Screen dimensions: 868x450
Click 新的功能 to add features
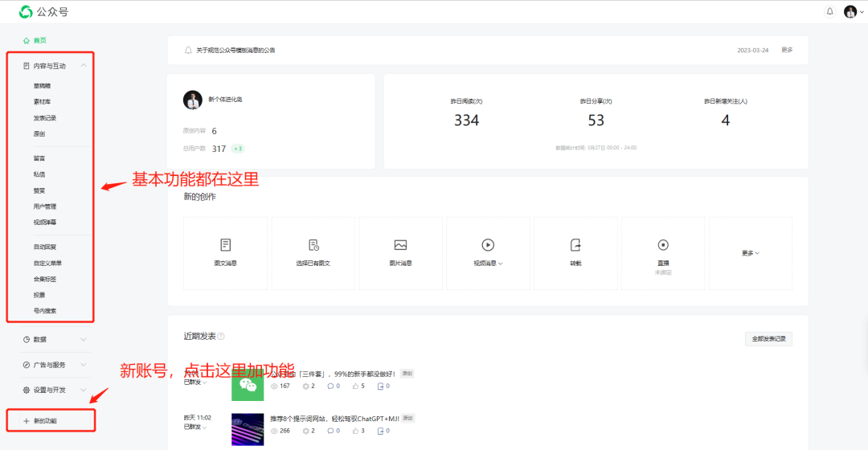(45, 420)
